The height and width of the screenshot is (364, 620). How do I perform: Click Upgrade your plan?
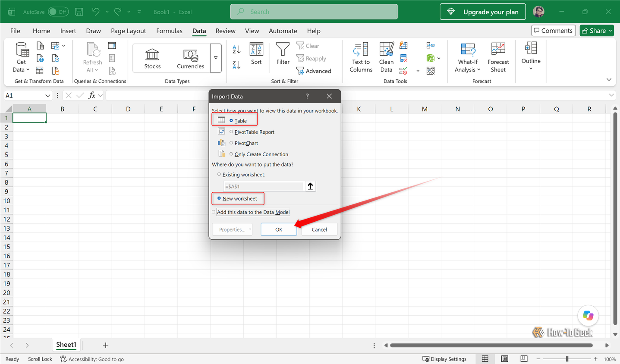point(483,12)
